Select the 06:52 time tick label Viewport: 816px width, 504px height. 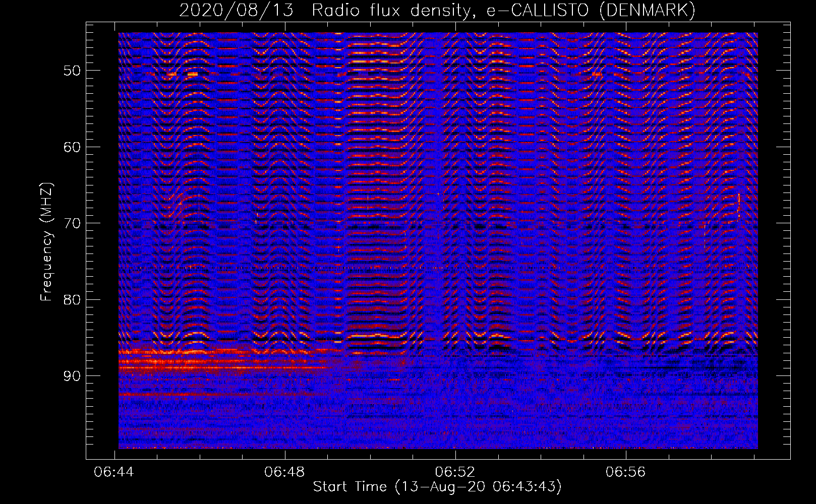(x=455, y=472)
